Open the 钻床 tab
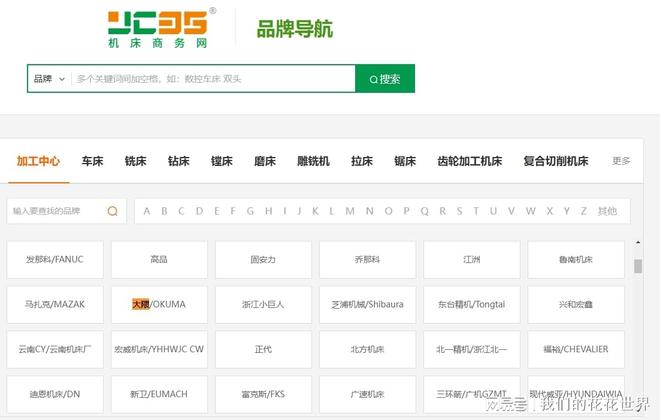This screenshot has width=660, height=420. coord(178,161)
